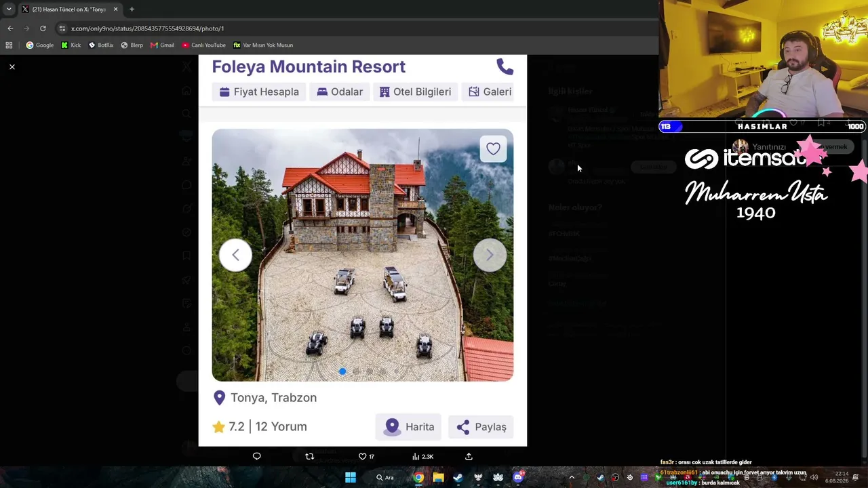View post analytics showing 2.3K views
The image size is (868, 488).
[x=422, y=457]
